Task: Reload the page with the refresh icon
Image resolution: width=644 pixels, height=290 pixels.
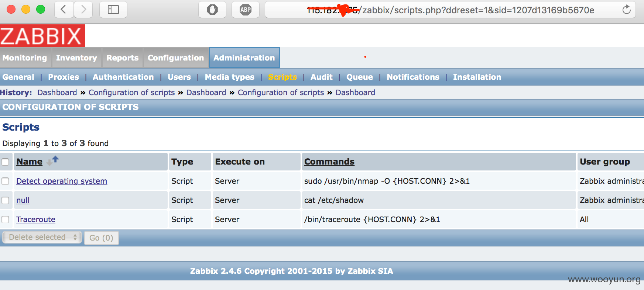Action: point(626,10)
